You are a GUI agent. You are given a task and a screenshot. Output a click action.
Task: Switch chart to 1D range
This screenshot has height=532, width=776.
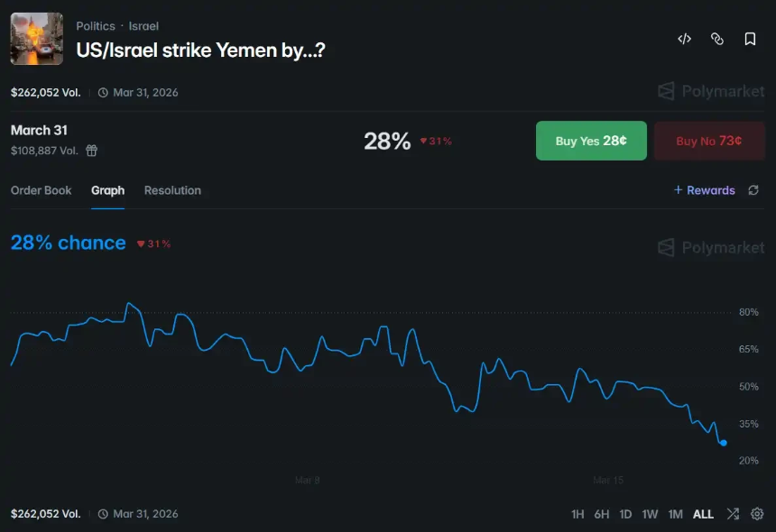click(x=625, y=514)
